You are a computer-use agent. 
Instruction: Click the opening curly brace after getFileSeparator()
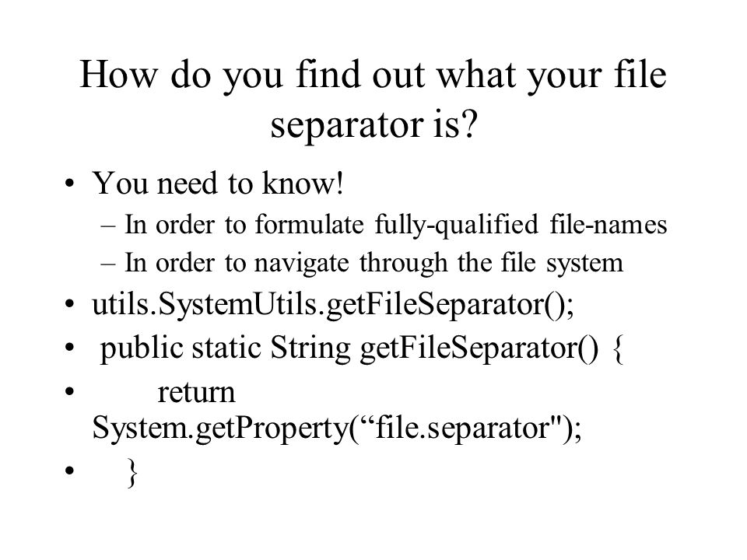click(618, 349)
